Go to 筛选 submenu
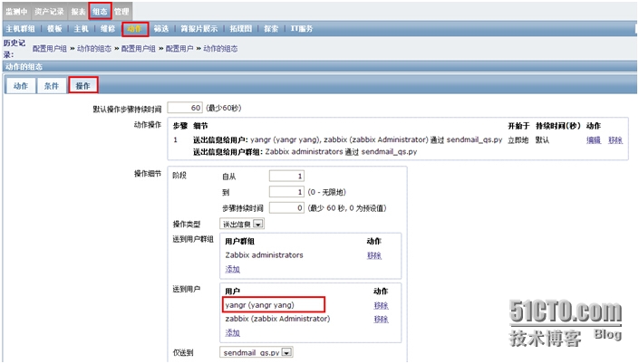The height and width of the screenshot is (364, 639). (161, 28)
